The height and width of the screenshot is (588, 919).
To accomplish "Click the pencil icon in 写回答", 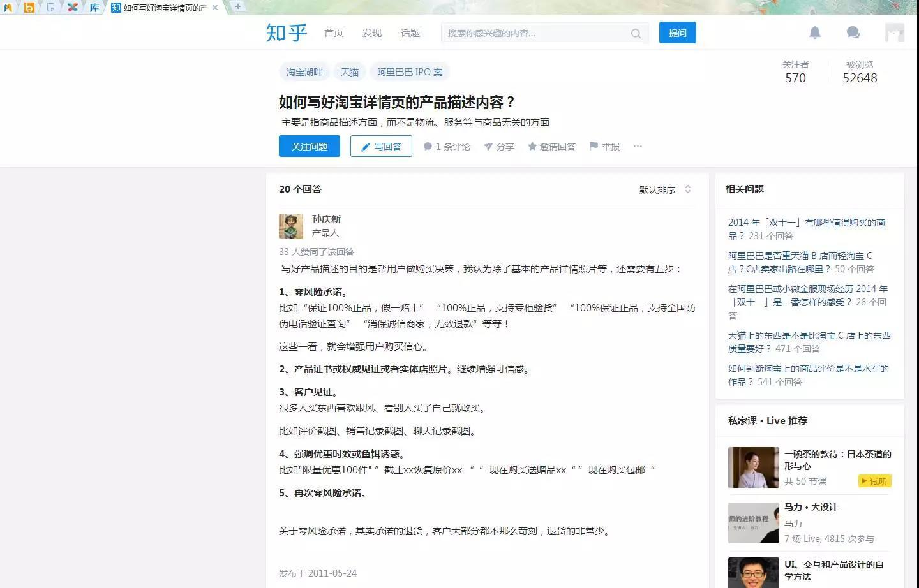I will [366, 147].
